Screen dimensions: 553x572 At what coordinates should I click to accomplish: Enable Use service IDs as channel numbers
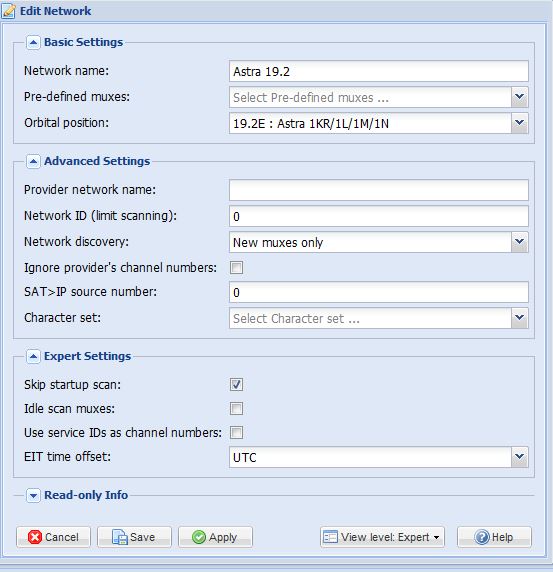236,433
